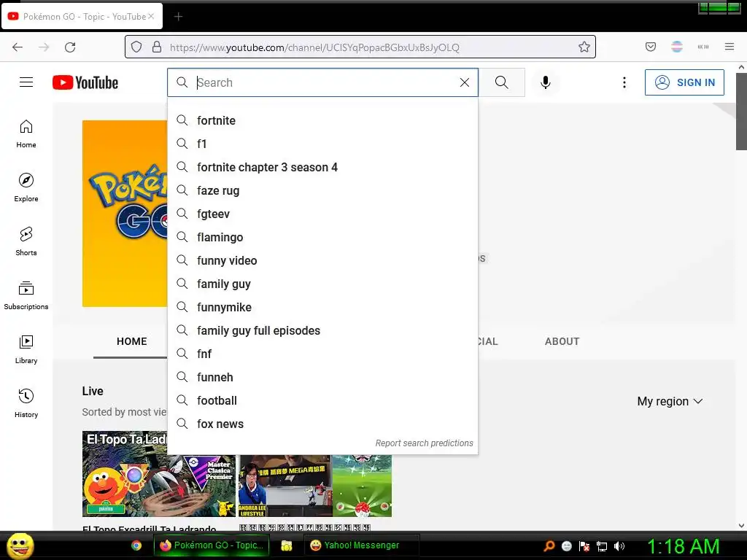
Task: Open new browser tab with plus
Action: [178, 17]
